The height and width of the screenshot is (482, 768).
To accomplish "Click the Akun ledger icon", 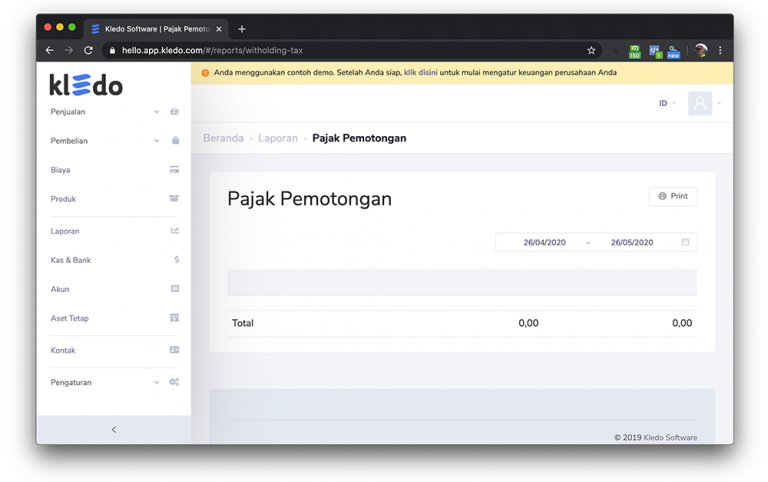I will point(174,289).
